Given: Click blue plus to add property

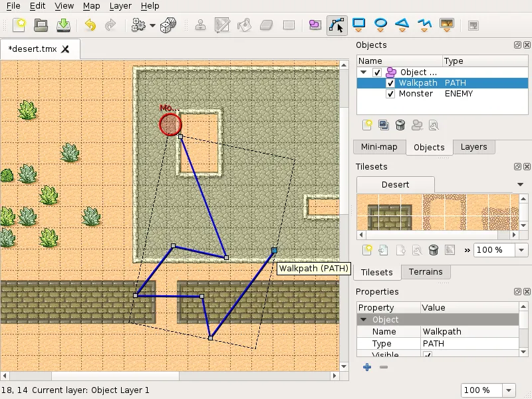Looking at the screenshot, I should 366,367.
